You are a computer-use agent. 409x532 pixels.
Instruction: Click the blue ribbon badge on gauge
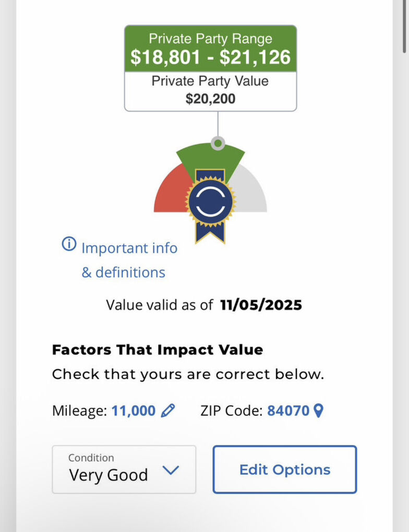click(210, 204)
